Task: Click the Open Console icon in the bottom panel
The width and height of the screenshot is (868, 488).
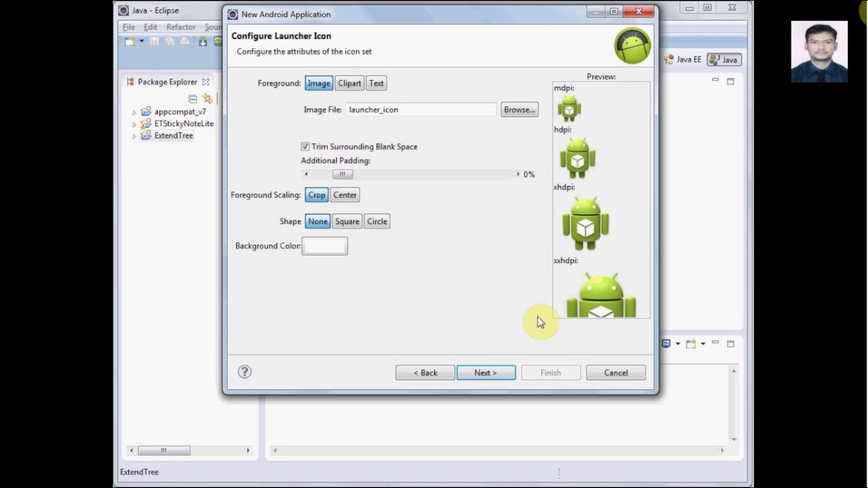Action: 690,344
